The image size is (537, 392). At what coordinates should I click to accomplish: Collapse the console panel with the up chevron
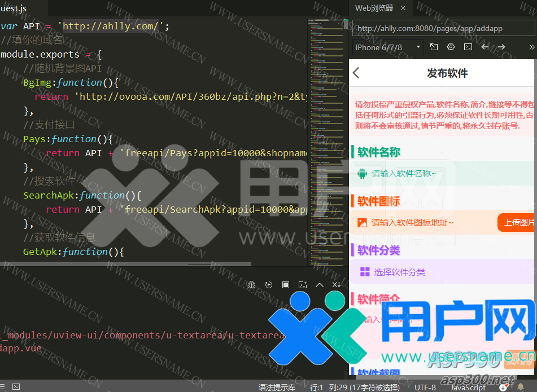coord(320,285)
